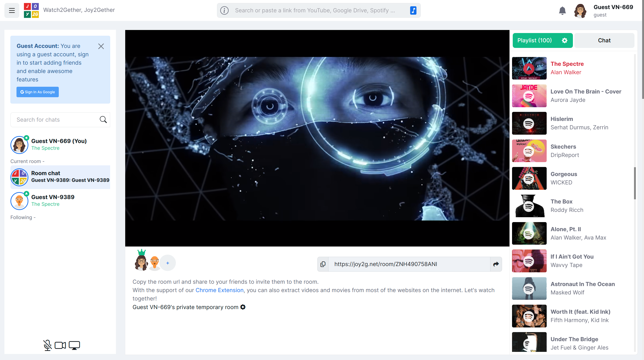Image resolution: width=644 pixels, height=360 pixels.
Task: Click the video player area
Action: point(317,138)
